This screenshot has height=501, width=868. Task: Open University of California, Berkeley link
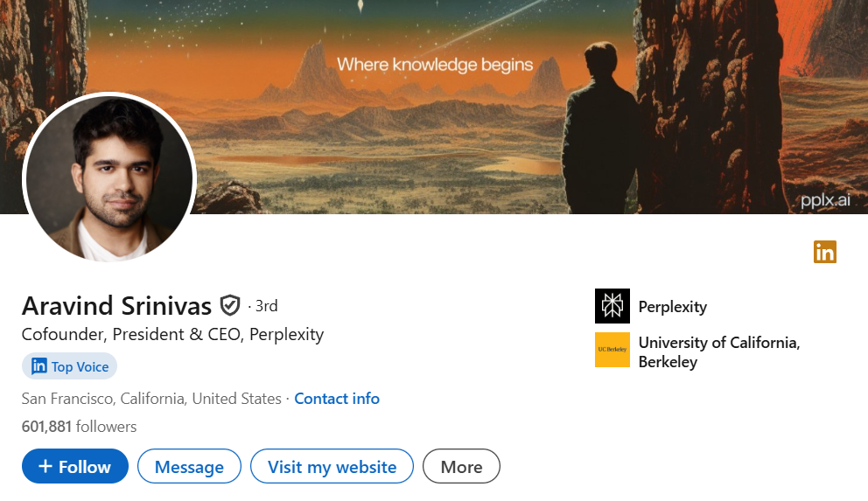[x=718, y=351]
